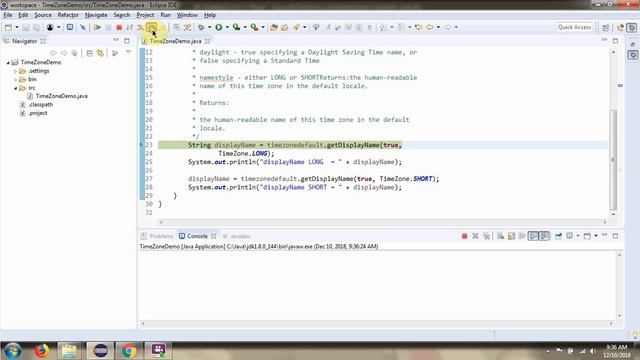
Task: Click the Search flashlight icon
Action: (x=296, y=27)
